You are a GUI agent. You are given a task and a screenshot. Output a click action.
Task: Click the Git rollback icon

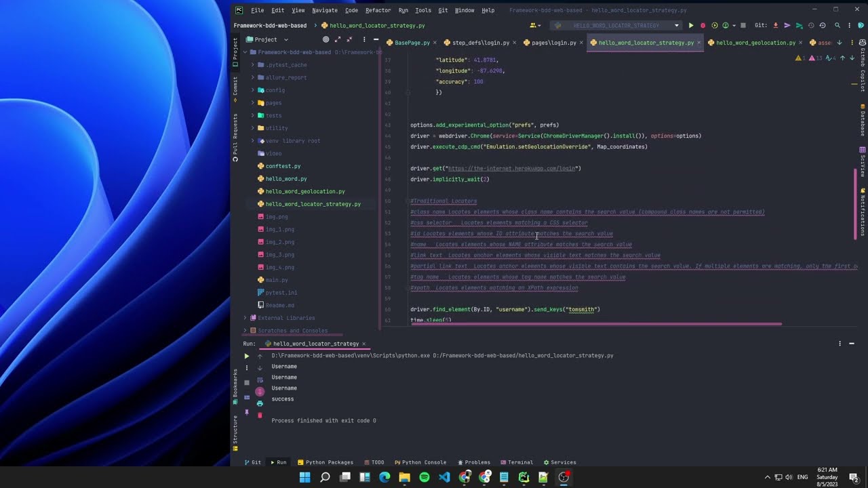[x=823, y=25]
